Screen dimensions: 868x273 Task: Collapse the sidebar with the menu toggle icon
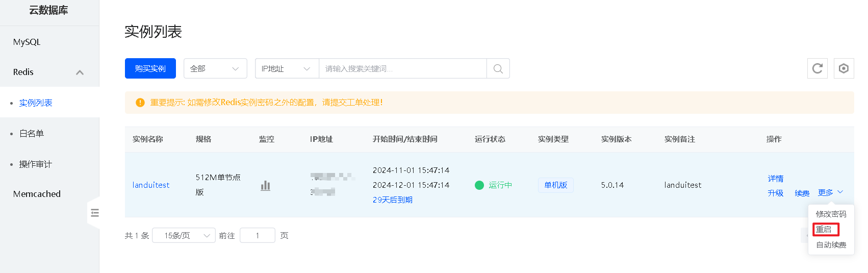[x=94, y=213]
